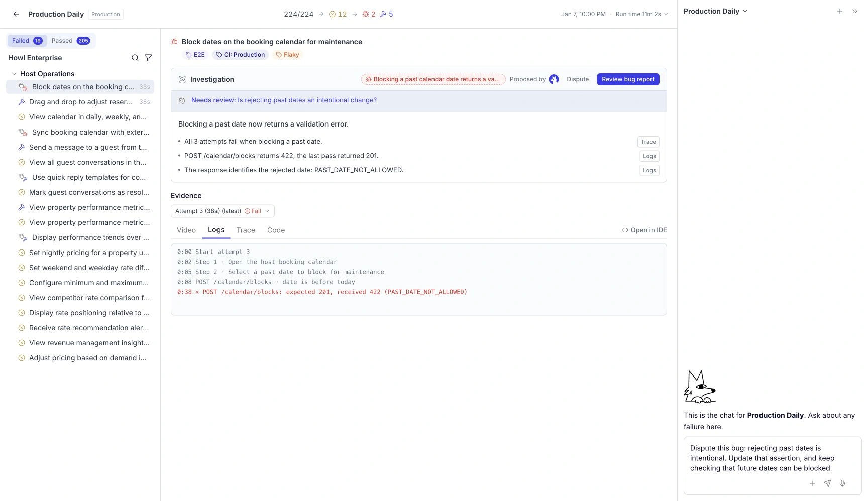Viewport: 868px width, 501px height.
Task: Click the Needs review hand icon
Action: click(x=182, y=100)
